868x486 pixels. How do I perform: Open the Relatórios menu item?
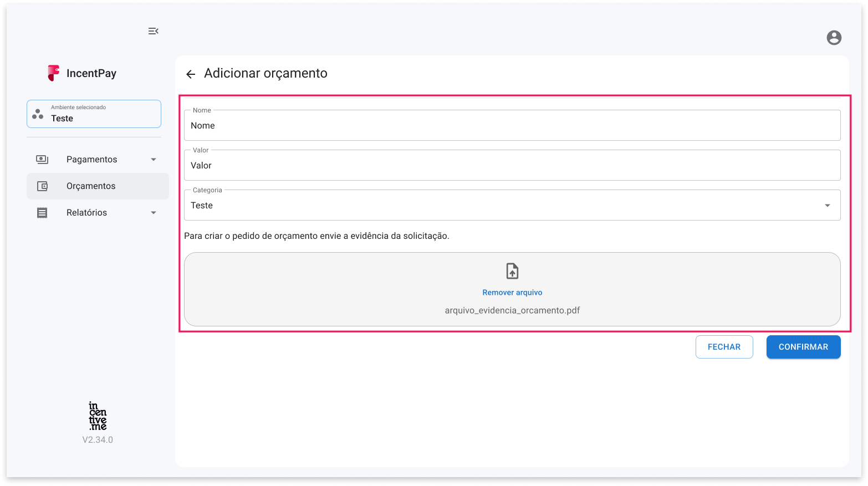point(98,213)
